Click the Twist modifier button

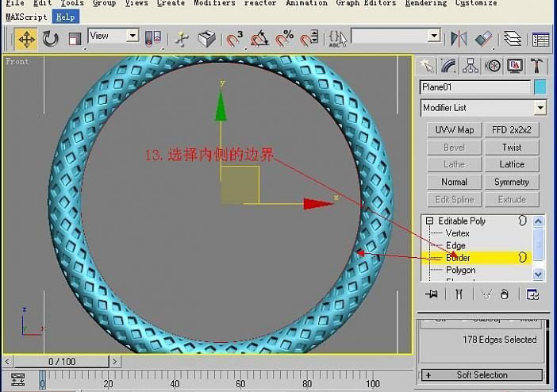512,147
